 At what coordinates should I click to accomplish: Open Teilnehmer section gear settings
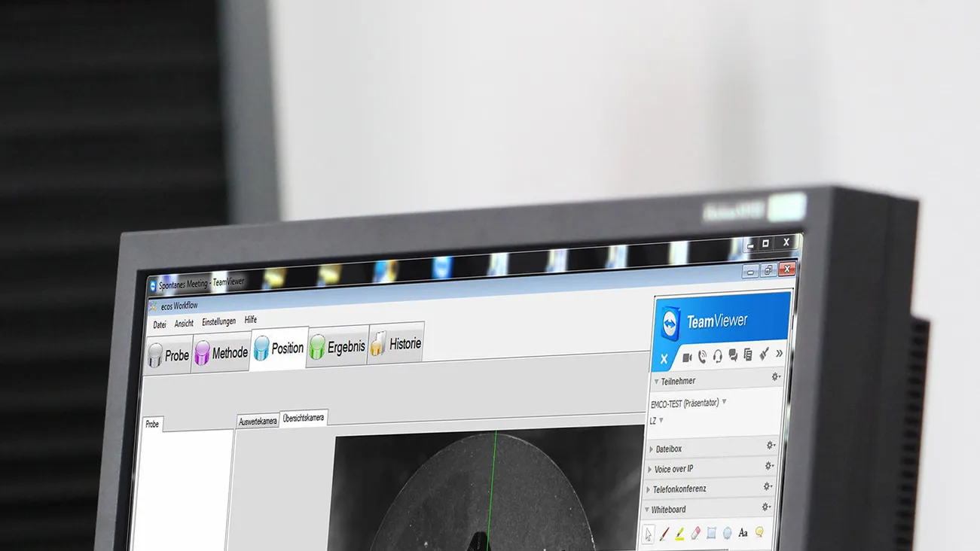click(x=775, y=376)
